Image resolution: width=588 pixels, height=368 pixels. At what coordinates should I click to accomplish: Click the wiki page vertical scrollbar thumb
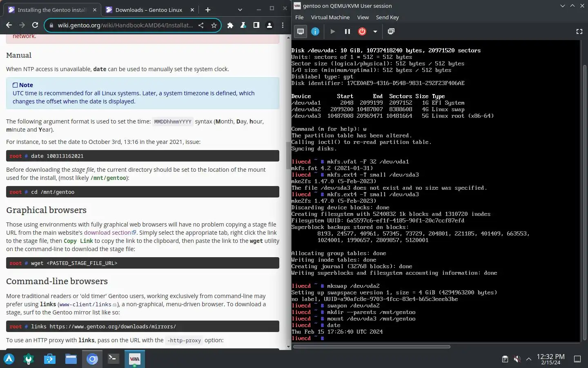(288, 155)
